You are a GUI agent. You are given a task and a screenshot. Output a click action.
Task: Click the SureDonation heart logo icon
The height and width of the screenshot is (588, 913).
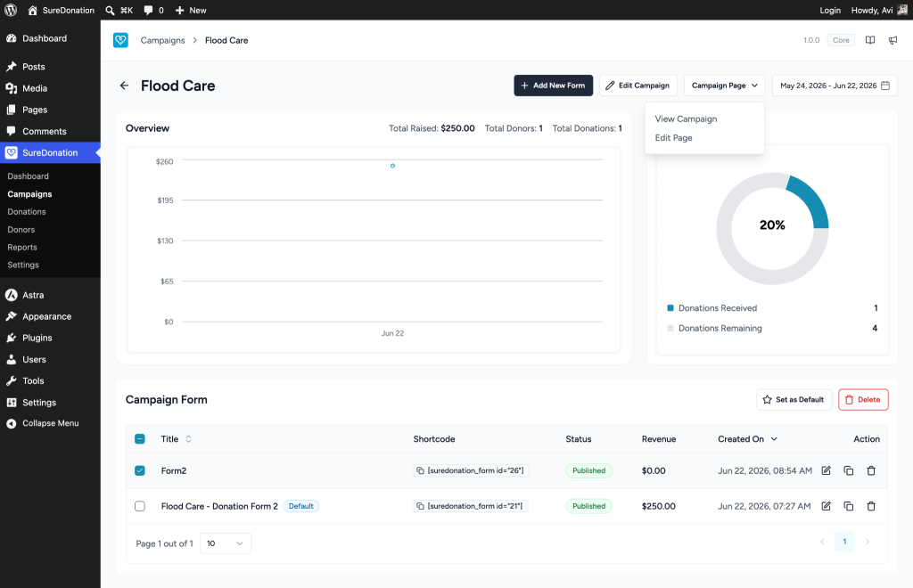[x=120, y=40]
